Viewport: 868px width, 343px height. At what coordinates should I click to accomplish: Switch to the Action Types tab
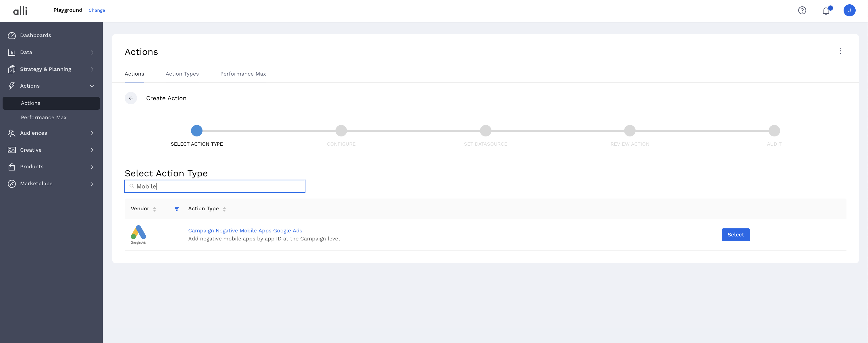pos(182,74)
